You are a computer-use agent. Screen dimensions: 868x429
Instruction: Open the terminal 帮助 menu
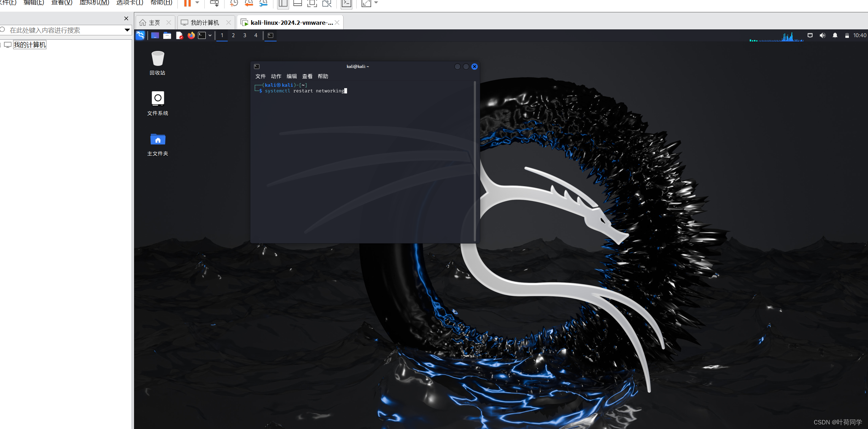[x=323, y=76]
